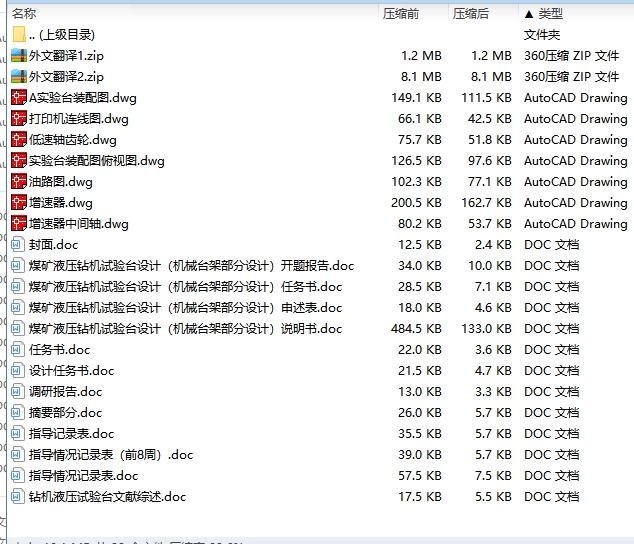The image size is (634, 544).
Task: Sort by the 类型 column header
Action: [x=550, y=13]
